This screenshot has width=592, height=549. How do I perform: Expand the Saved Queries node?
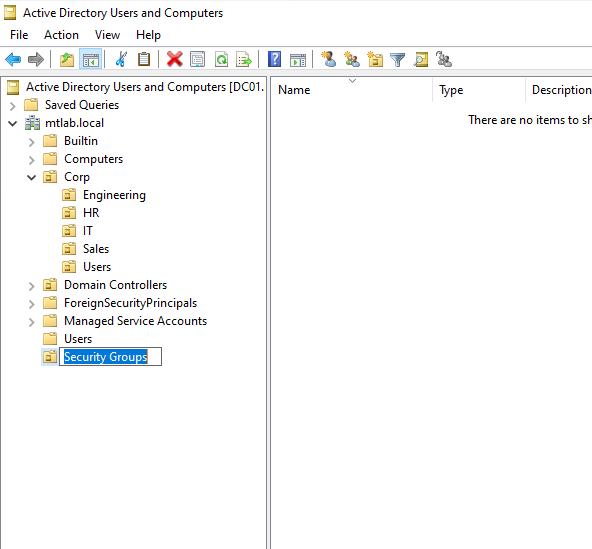point(12,106)
